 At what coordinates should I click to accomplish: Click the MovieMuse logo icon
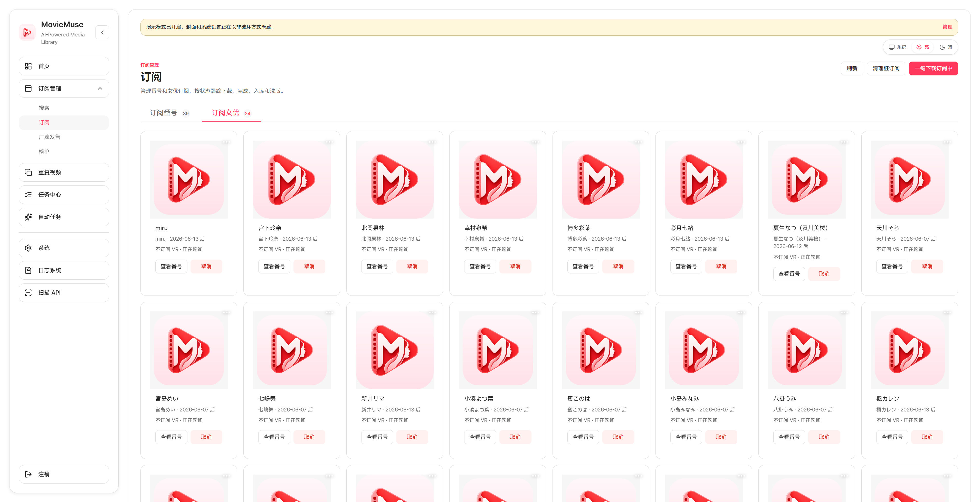click(27, 32)
